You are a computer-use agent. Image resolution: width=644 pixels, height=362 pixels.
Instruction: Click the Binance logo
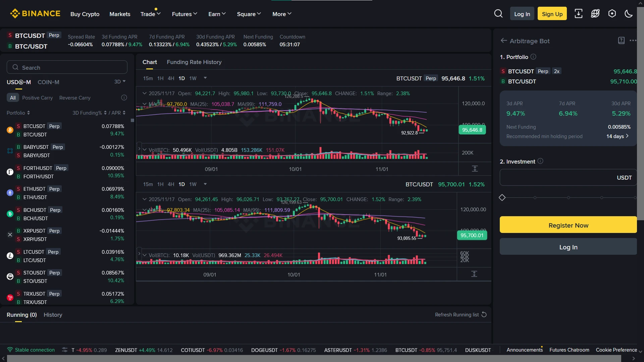(35, 13)
